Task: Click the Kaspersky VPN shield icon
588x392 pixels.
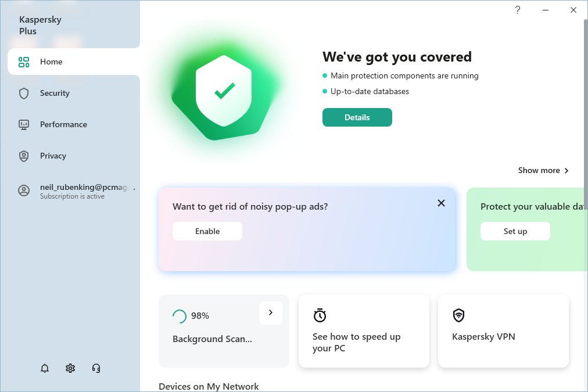Action: tap(458, 315)
